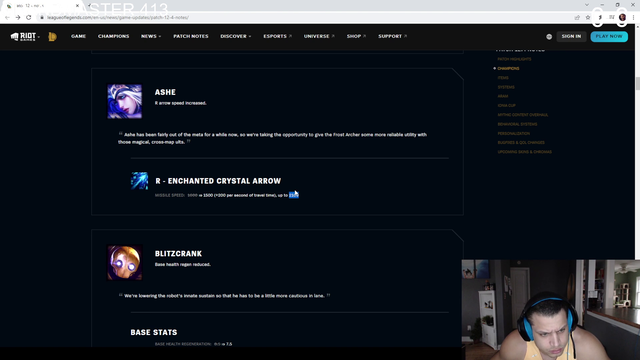
Task: Open the Chrome three-dot menu
Action: point(633,18)
